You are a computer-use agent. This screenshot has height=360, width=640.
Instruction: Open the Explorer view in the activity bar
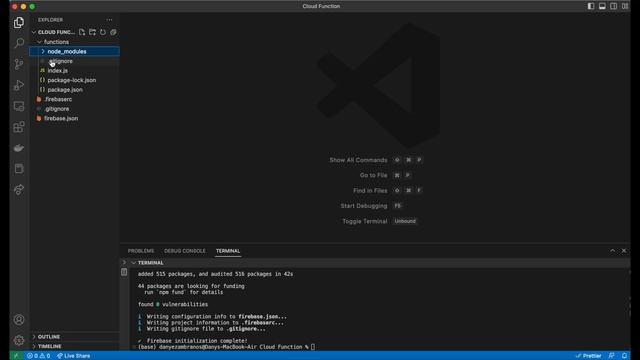pos(19,22)
